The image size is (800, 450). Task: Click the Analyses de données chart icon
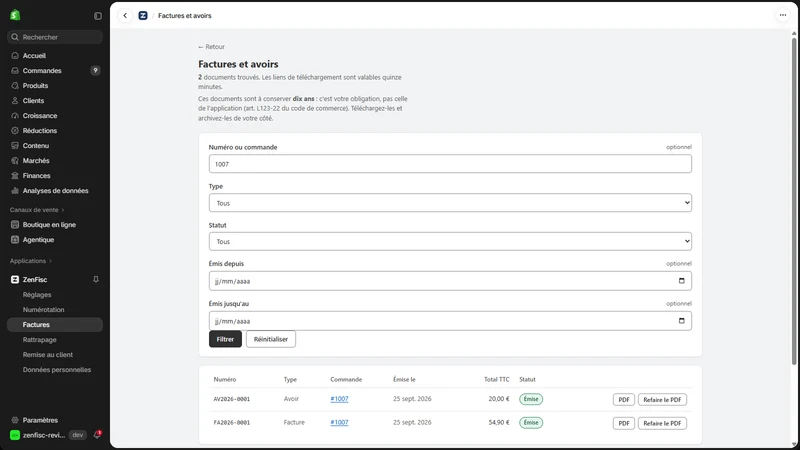tap(15, 191)
